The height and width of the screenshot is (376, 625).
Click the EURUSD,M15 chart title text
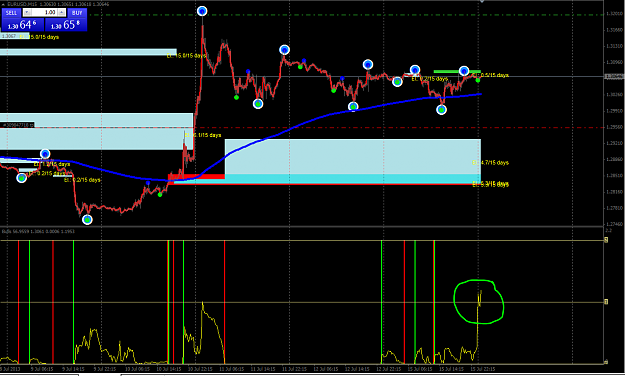click(x=22, y=4)
